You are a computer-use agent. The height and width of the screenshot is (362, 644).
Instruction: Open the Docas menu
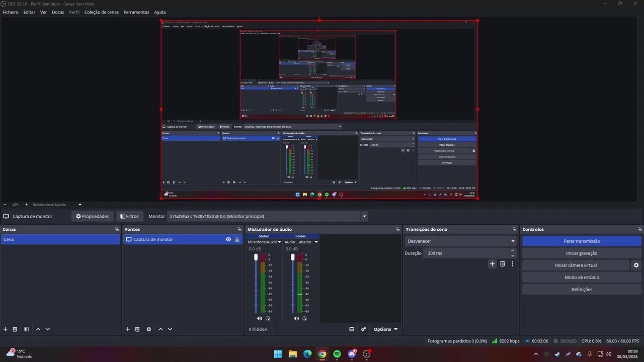click(58, 12)
